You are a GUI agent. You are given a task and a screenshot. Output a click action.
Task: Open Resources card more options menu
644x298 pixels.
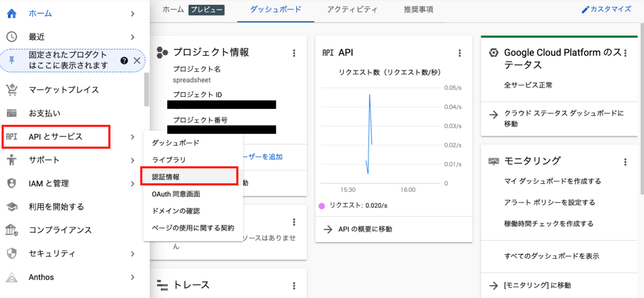point(294,222)
